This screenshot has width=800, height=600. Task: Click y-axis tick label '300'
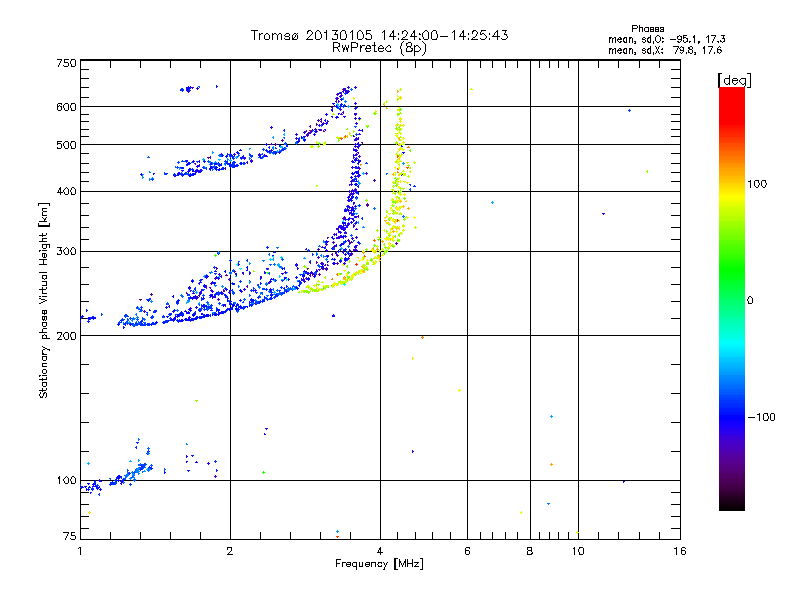(67, 251)
